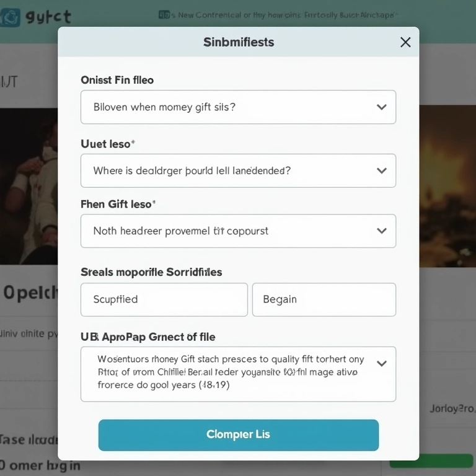This screenshot has width=476, height=476.
Task: Click the gyfct logo icon
Action: [x=10, y=17]
